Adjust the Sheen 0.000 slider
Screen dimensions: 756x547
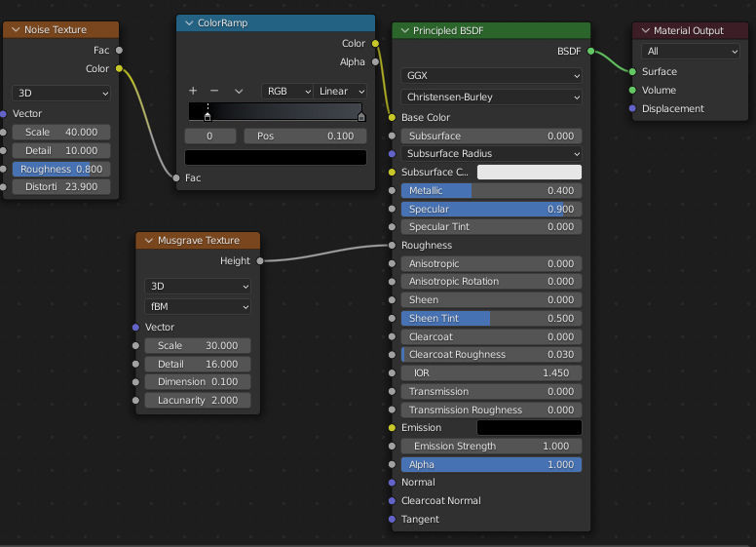coord(491,300)
